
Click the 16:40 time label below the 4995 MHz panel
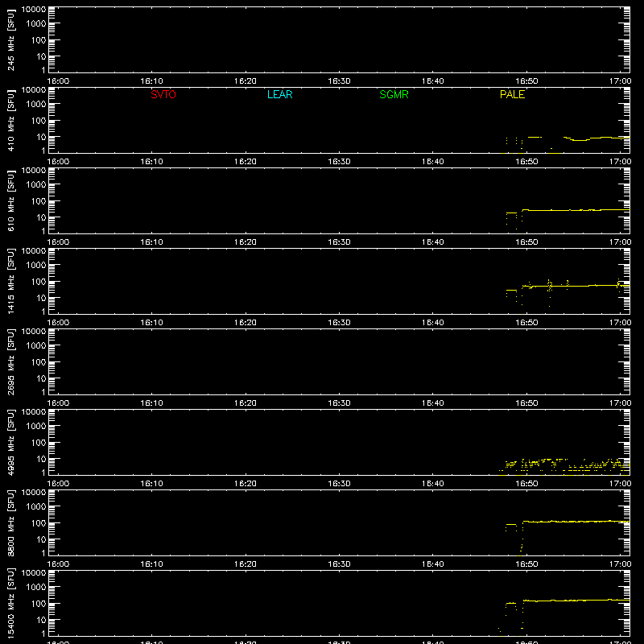point(433,484)
